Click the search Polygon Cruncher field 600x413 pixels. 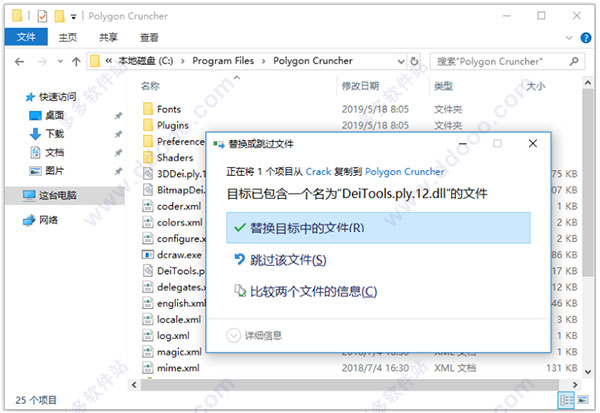(507, 61)
